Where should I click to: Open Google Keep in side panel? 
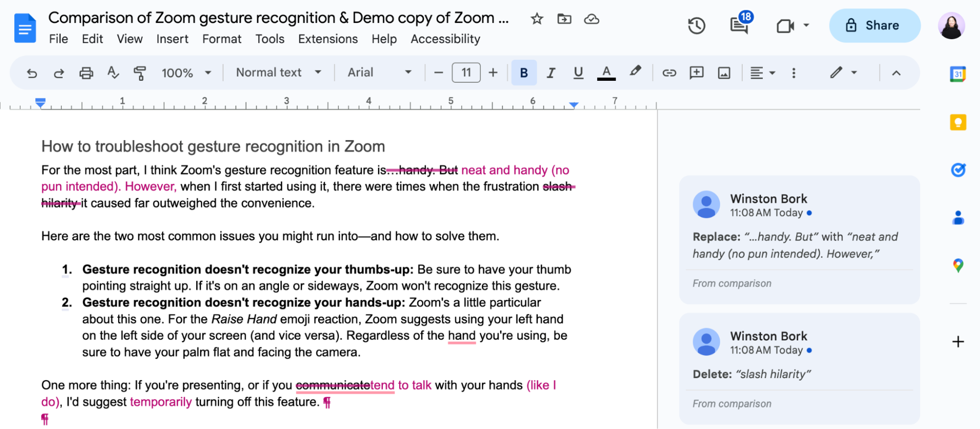958,122
